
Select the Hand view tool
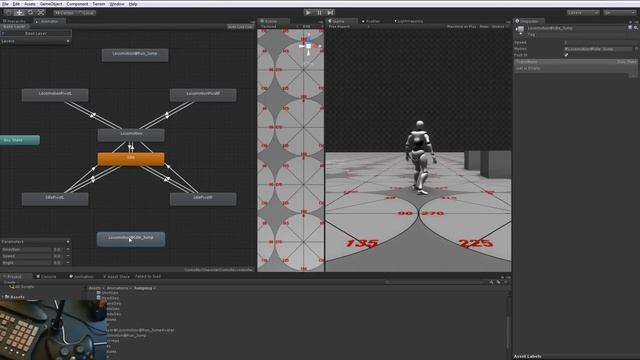(x=8, y=13)
